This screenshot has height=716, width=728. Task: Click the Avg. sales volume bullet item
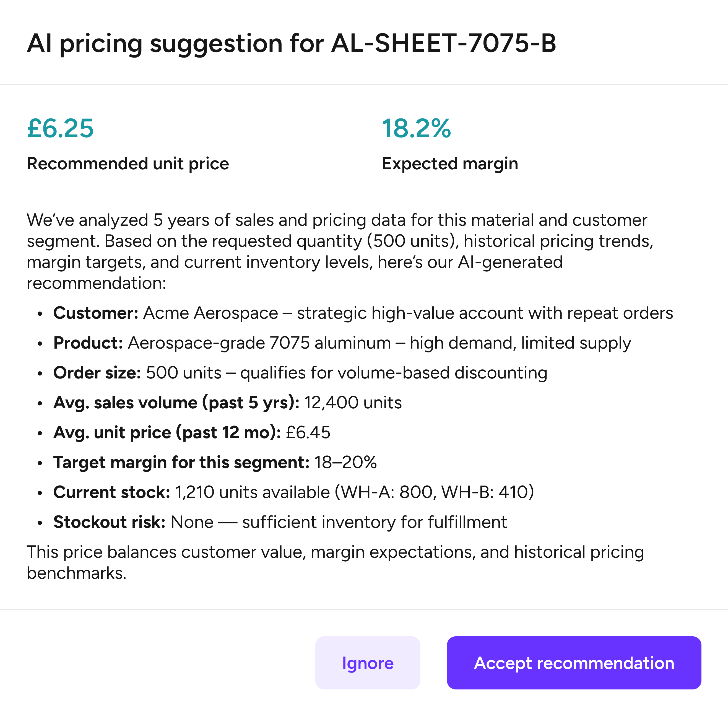pyautogui.click(x=227, y=402)
